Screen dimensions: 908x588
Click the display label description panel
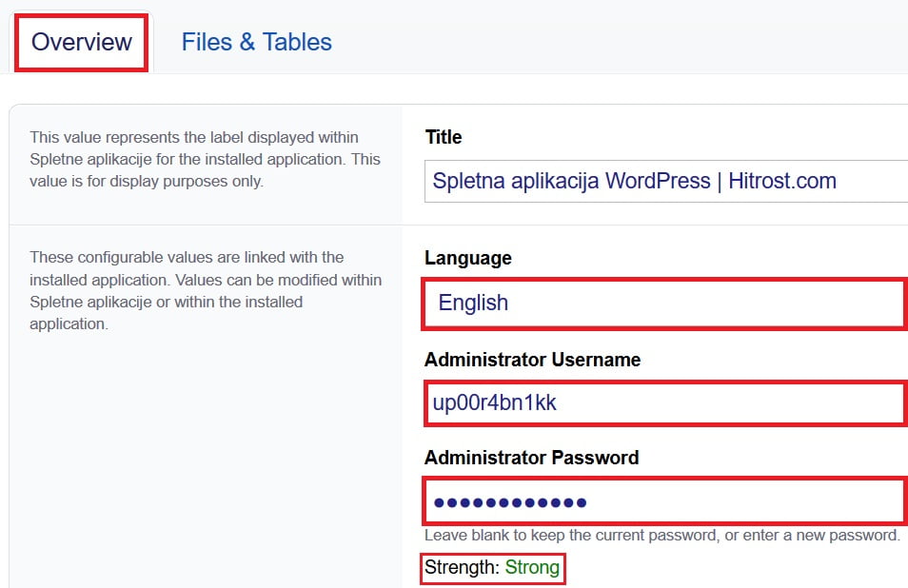point(206,160)
